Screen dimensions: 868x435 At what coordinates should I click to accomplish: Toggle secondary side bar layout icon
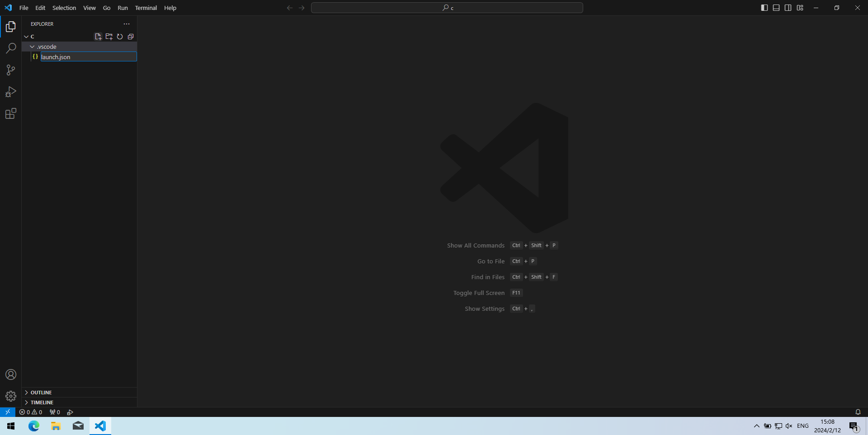[788, 8]
